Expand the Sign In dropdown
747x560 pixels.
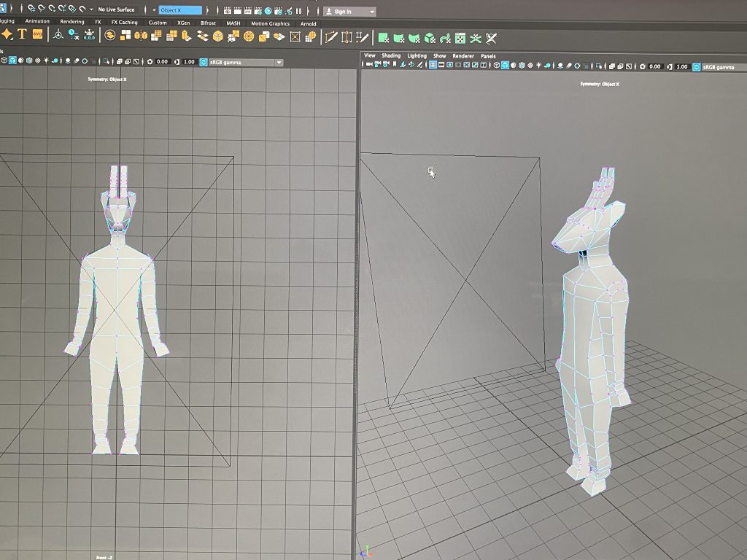point(373,12)
